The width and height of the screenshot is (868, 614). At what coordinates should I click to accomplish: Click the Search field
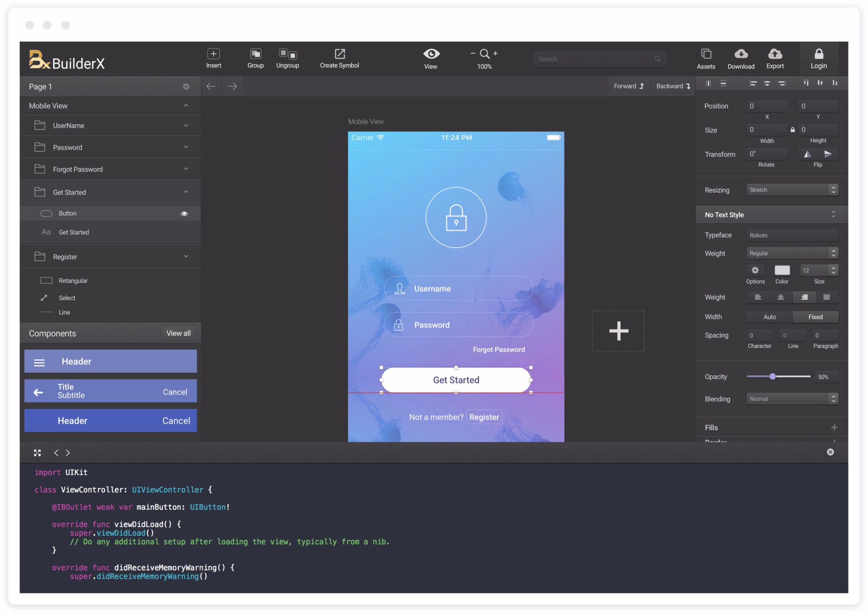[600, 59]
